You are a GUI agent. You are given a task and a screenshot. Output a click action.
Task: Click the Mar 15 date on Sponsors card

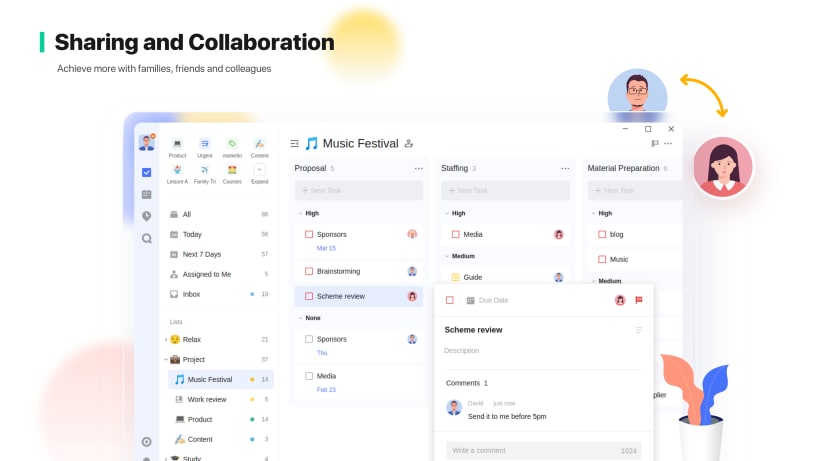click(326, 249)
